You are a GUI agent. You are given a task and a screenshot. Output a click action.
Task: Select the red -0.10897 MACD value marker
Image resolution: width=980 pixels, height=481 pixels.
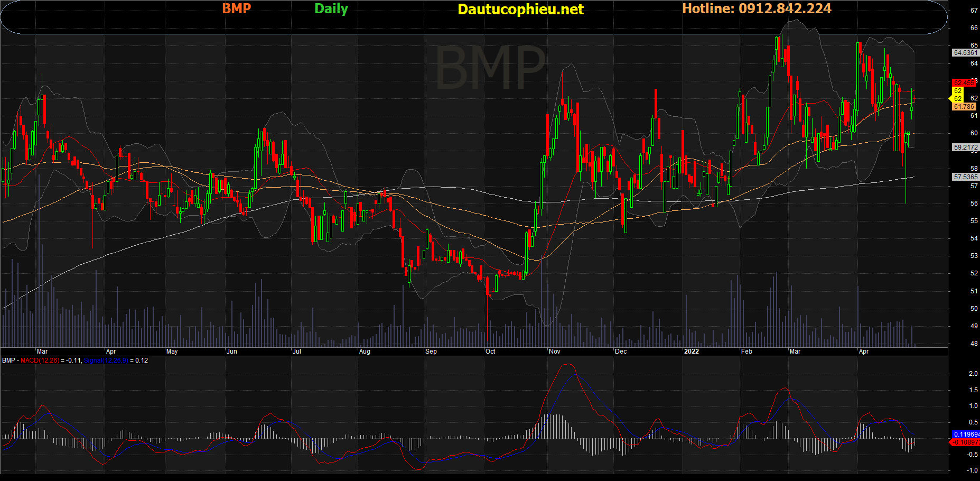[x=966, y=442]
